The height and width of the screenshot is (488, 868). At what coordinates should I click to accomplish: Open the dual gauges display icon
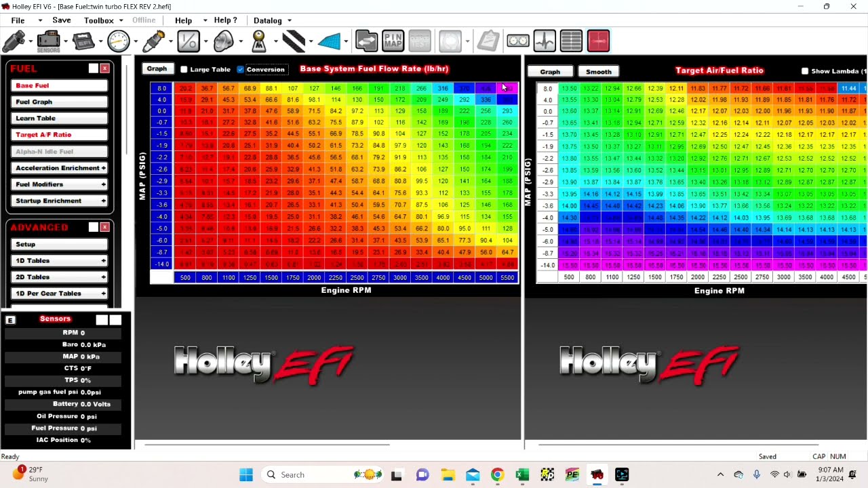coord(518,41)
